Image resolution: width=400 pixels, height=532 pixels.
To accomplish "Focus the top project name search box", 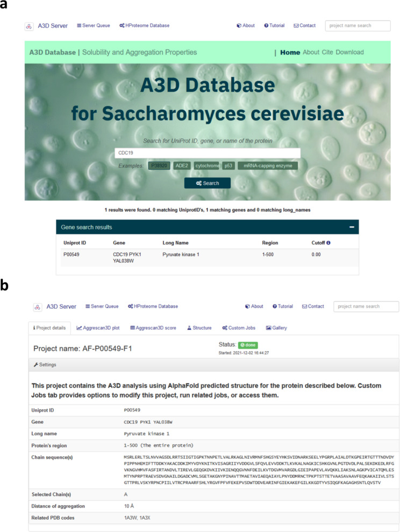I will pos(357,25).
